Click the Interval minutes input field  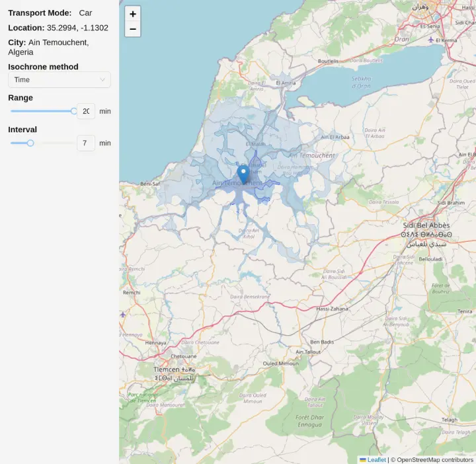click(x=86, y=143)
